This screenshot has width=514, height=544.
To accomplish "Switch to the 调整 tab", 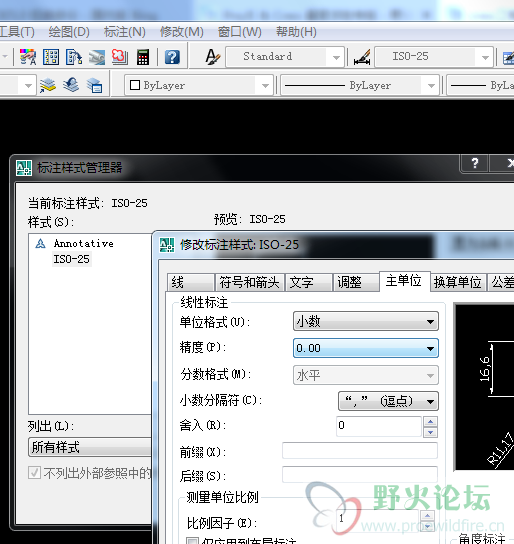I will click(x=356, y=282).
